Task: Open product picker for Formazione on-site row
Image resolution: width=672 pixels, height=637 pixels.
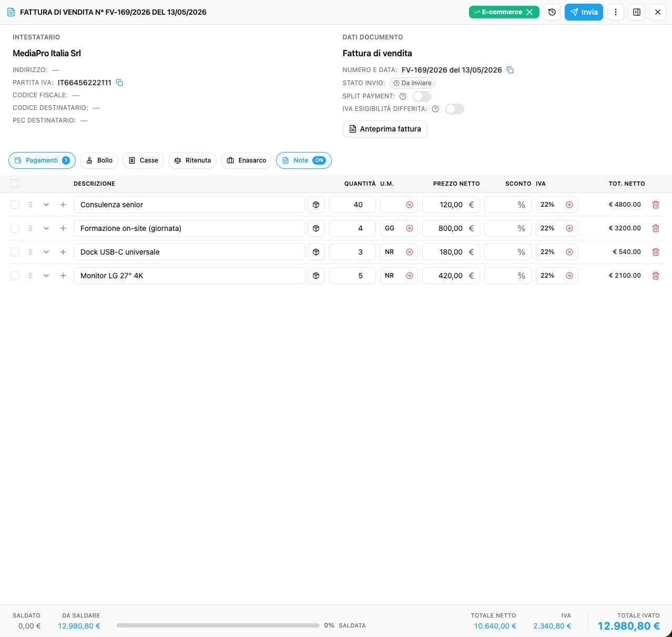Action: pos(316,228)
